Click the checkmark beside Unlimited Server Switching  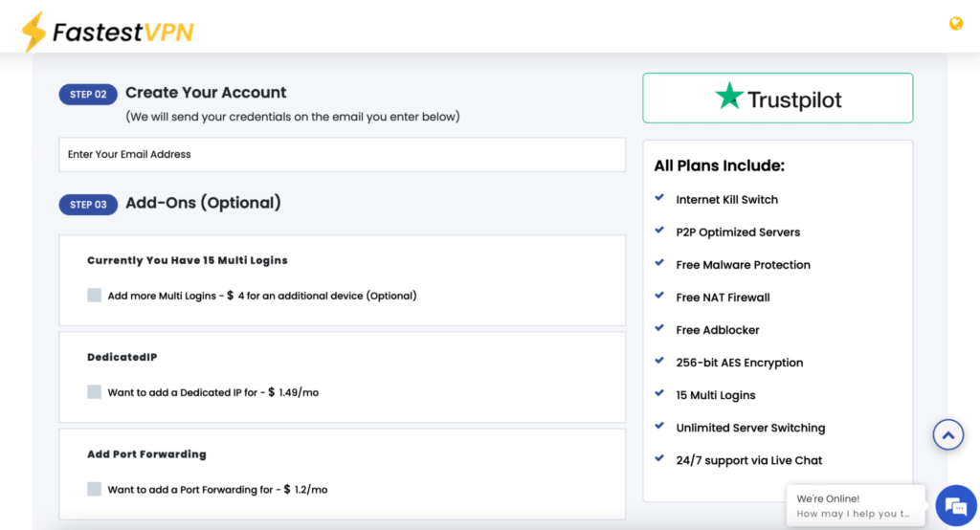click(659, 426)
